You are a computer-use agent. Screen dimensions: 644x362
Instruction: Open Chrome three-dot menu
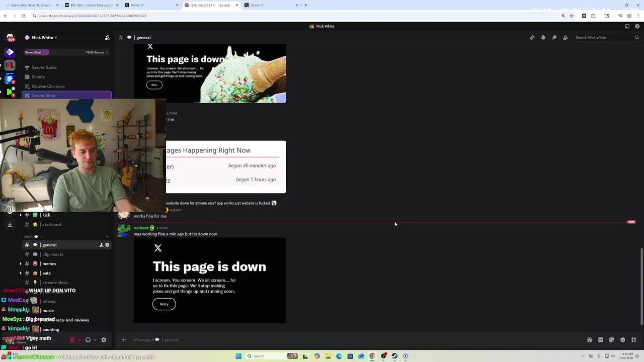coord(638,16)
